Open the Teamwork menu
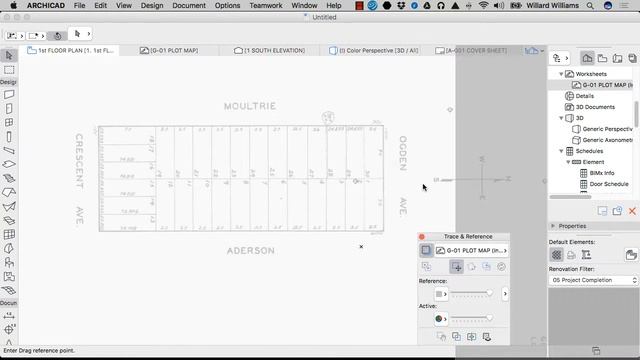Viewport: 640px width, 360px height. click(266, 5)
